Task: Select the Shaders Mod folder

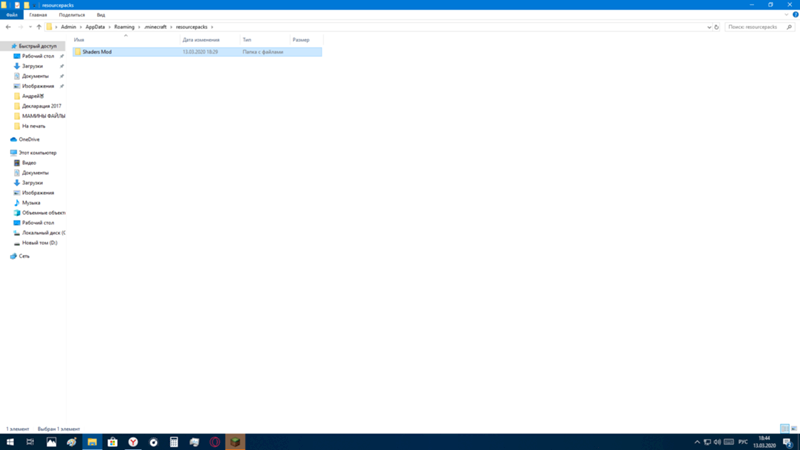Action: tap(98, 52)
